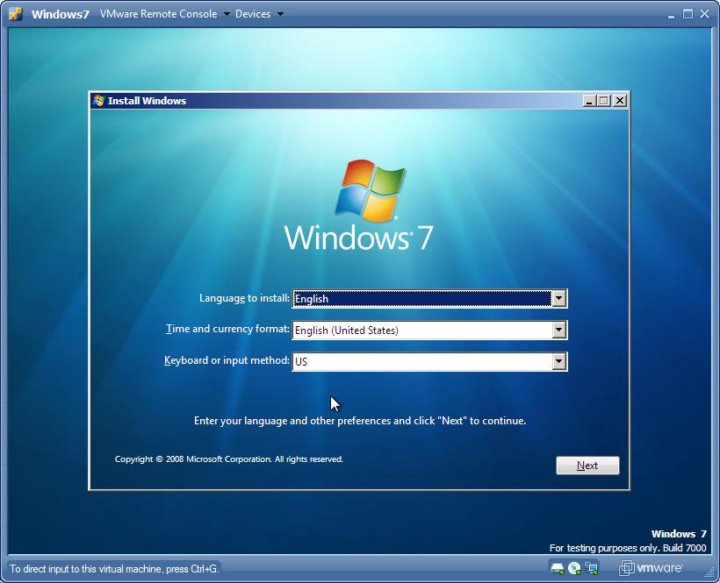Minimize the Install Windows dialog
The image size is (720, 583).
pyautogui.click(x=589, y=101)
